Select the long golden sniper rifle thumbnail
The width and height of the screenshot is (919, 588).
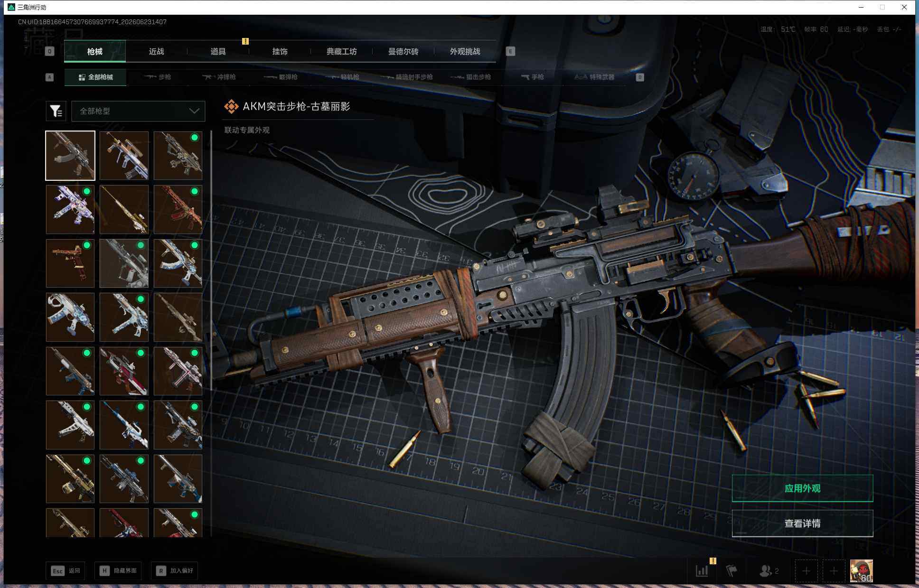[x=124, y=209]
